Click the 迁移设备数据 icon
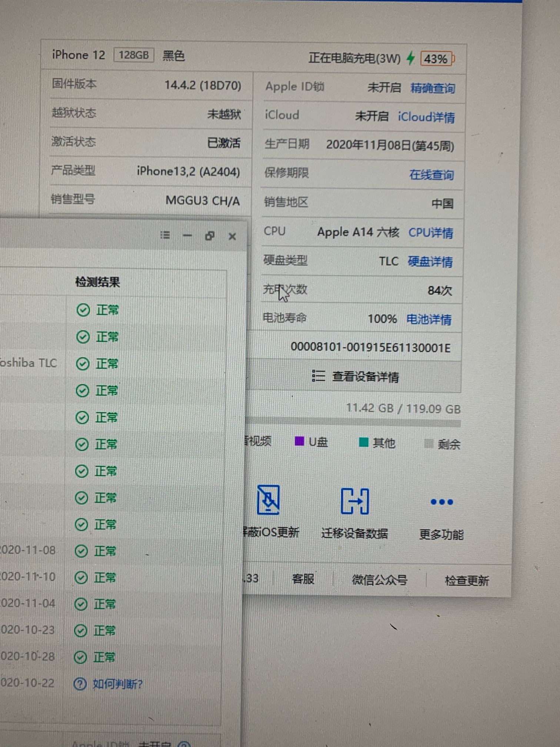This screenshot has height=747, width=560. (x=354, y=501)
